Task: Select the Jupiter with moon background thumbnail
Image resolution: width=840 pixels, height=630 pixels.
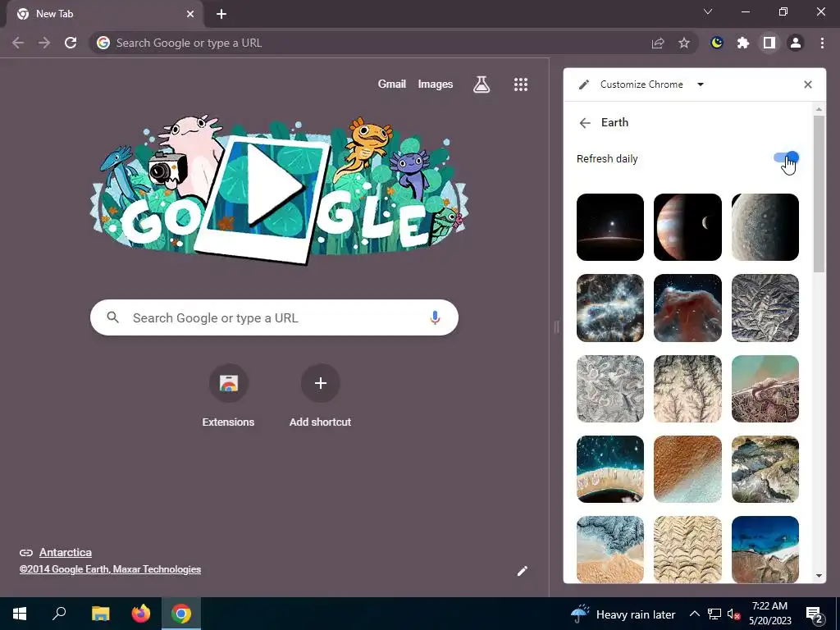Action: coord(687,227)
